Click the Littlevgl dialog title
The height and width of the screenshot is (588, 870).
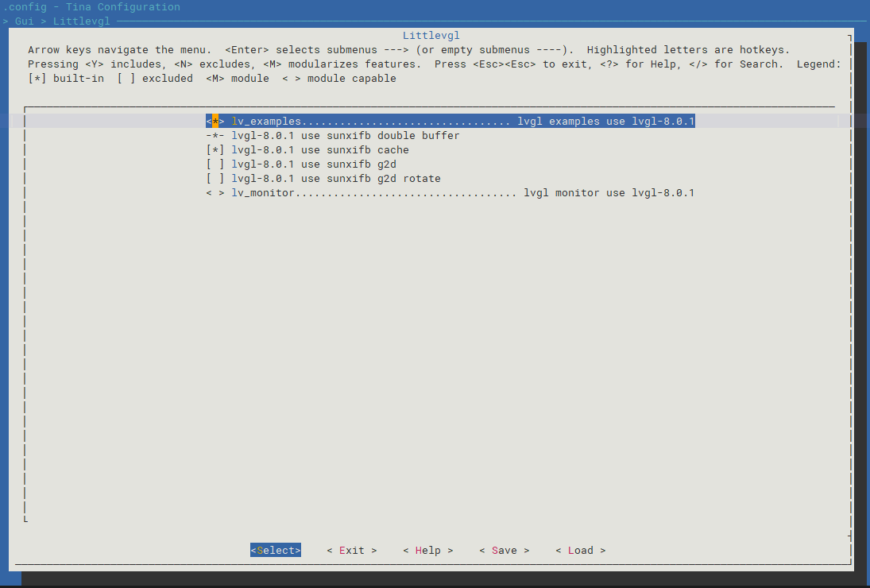(x=431, y=36)
